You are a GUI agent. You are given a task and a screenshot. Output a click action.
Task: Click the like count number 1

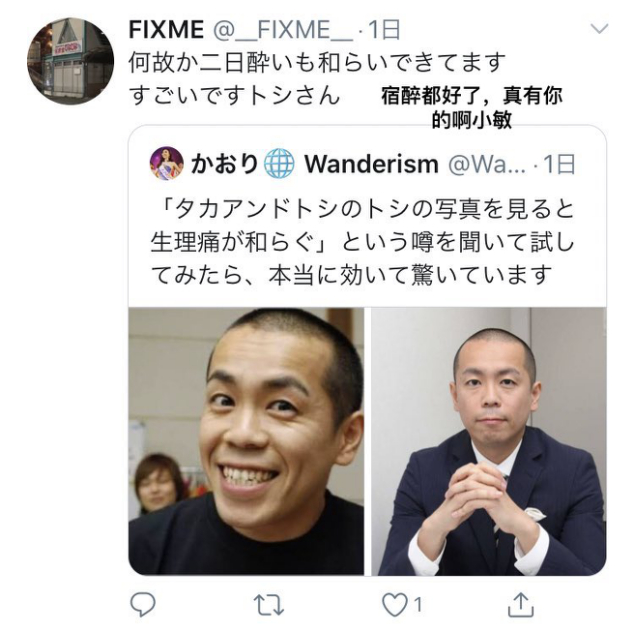point(418,605)
